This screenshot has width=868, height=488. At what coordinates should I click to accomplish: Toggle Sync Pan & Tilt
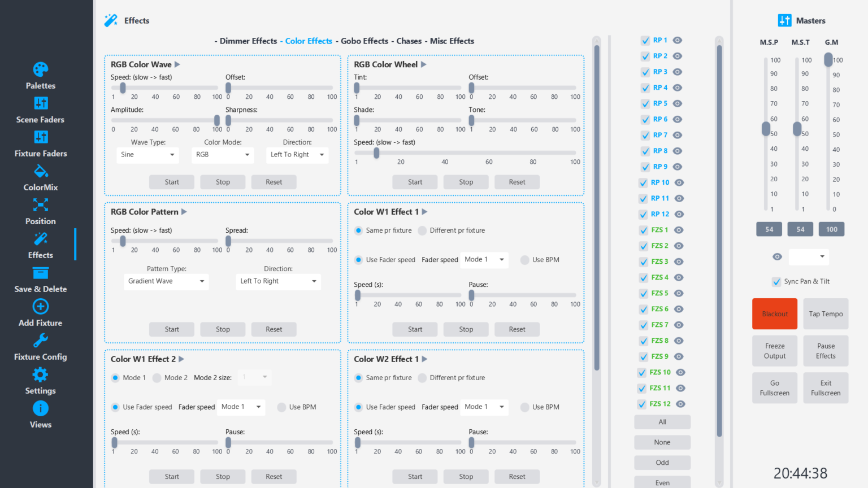(776, 281)
